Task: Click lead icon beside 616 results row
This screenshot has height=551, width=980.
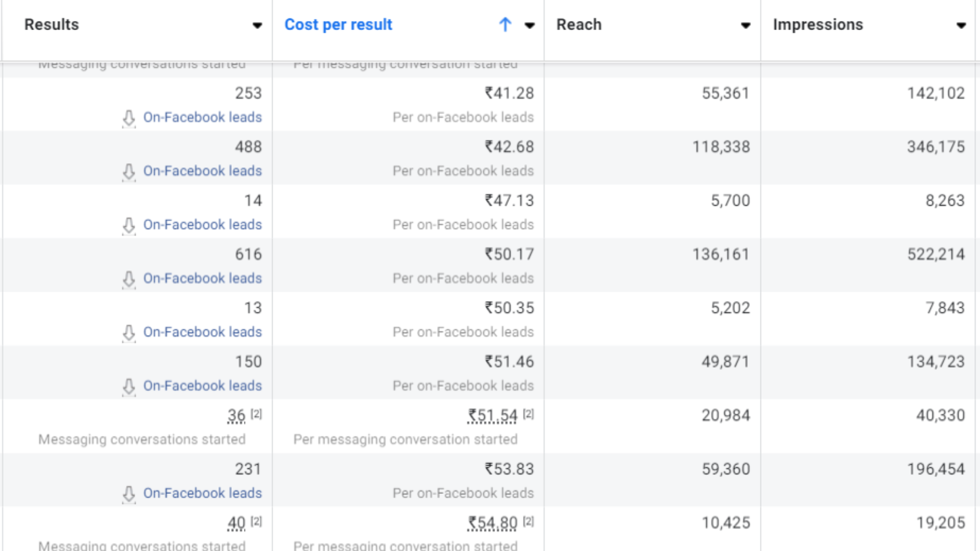Action: point(129,279)
